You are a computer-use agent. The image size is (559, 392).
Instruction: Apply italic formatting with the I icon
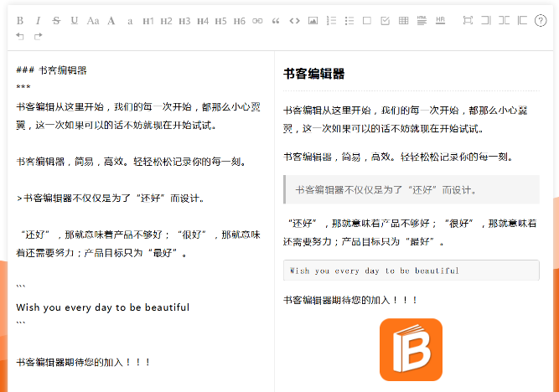[x=39, y=21]
